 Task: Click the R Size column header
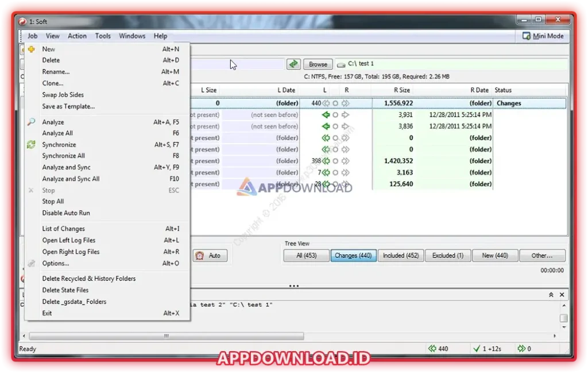point(402,90)
